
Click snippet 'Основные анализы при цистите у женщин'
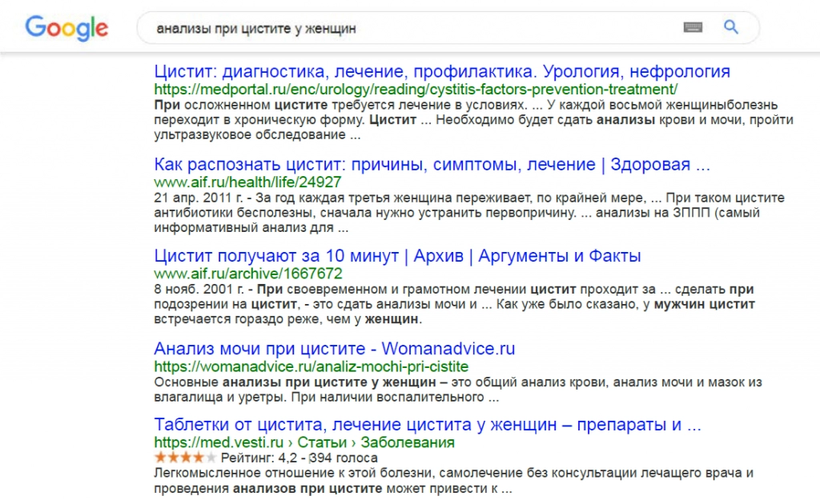coord(457,390)
